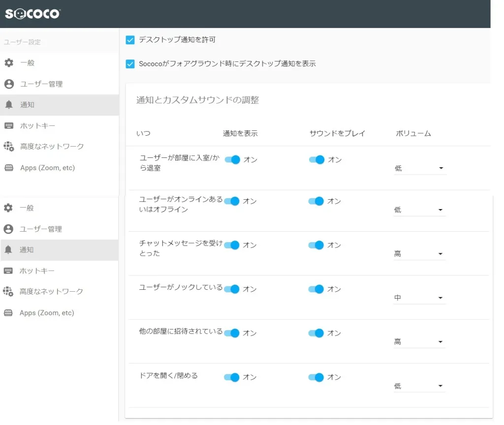
Task: Uncheck デスクトップ通知を許可 checkbox
Action: (130, 40)
